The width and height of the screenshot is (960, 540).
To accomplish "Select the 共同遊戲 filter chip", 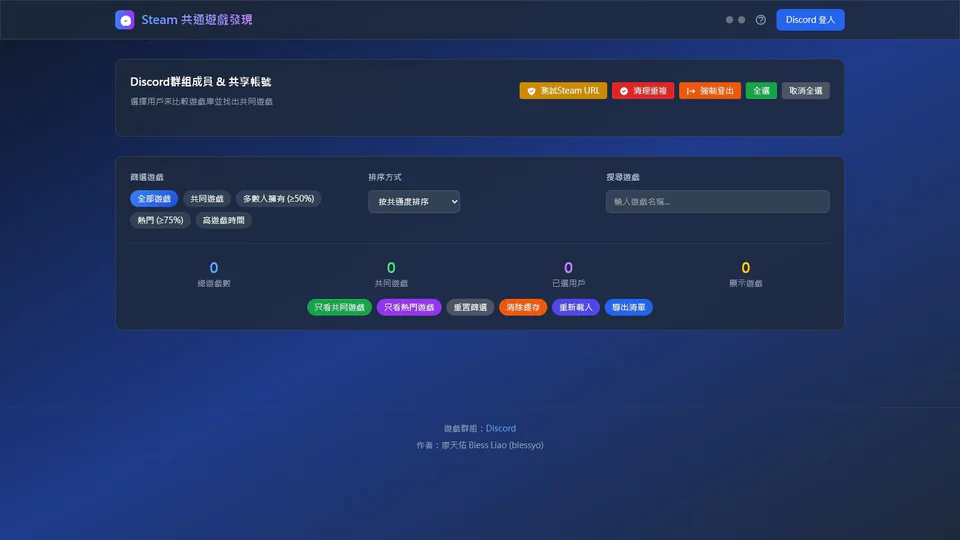I will coord(207,198).
